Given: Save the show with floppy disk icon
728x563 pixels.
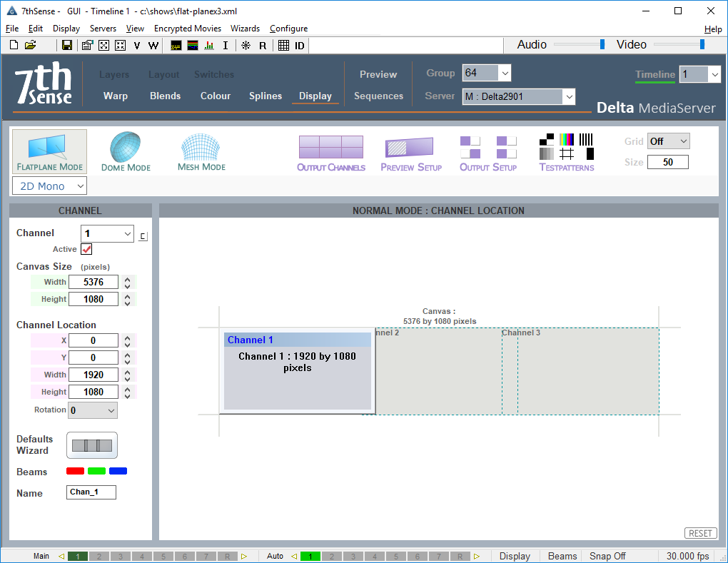Looking at the screenshot, I should point(67,45).
